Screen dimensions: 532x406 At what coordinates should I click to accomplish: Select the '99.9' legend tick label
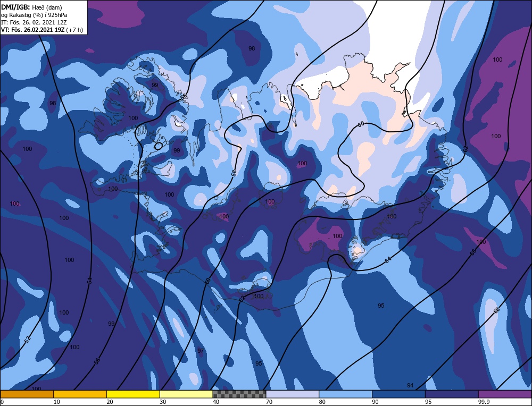coord(483,402)
